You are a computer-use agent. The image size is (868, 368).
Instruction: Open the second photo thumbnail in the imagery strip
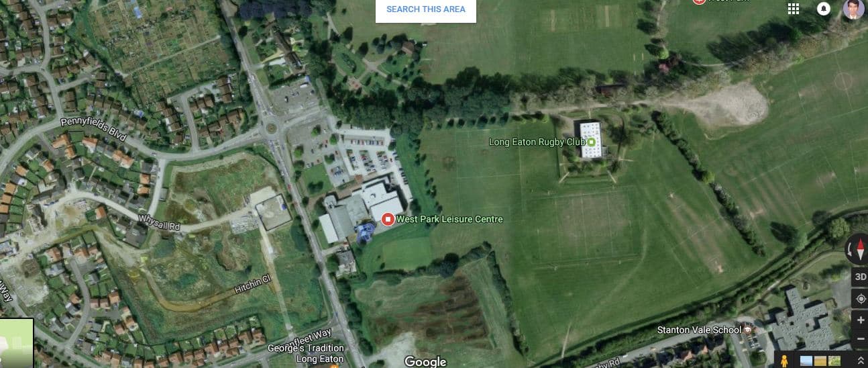point(820,361)
